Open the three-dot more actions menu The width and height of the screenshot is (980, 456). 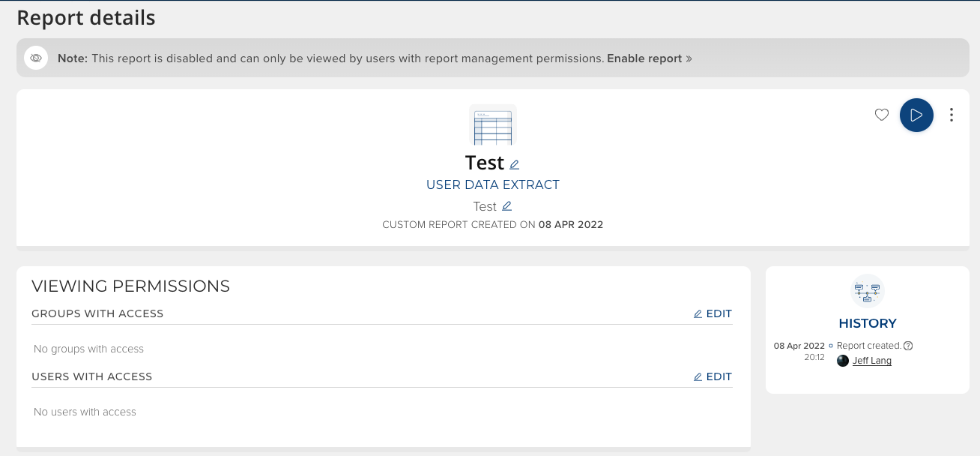pos(951,115)
